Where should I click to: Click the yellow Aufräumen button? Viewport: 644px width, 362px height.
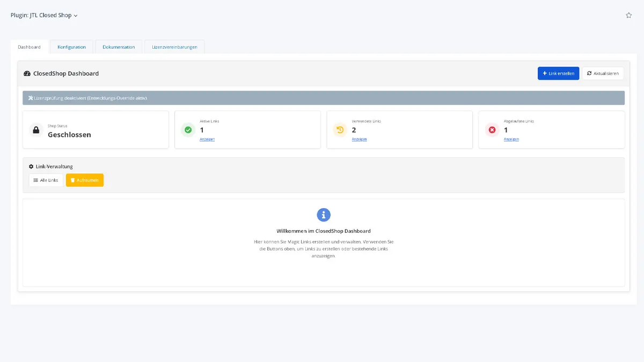(85, 180)
